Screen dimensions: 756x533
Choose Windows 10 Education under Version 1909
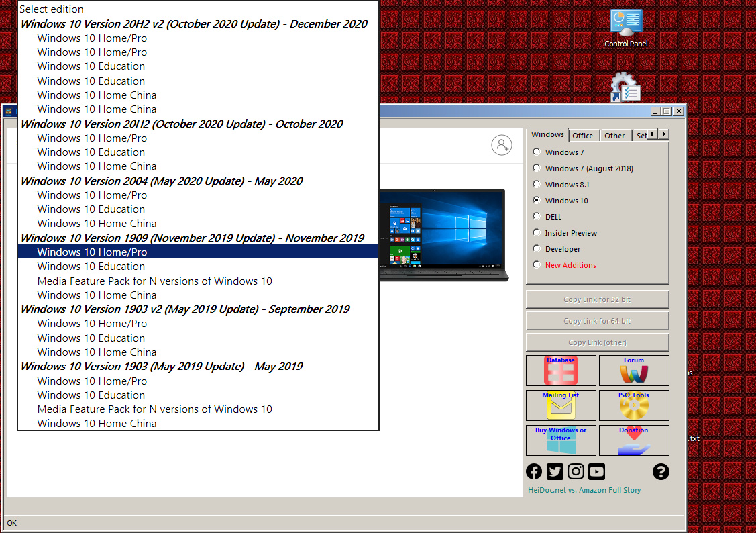(198, 266)
